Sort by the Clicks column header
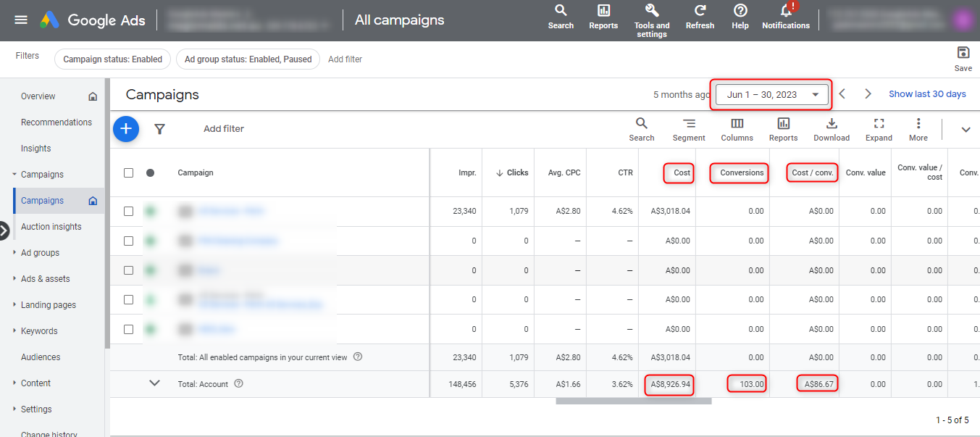Screen dimensions: 980x437 click(x=512, y=172)
